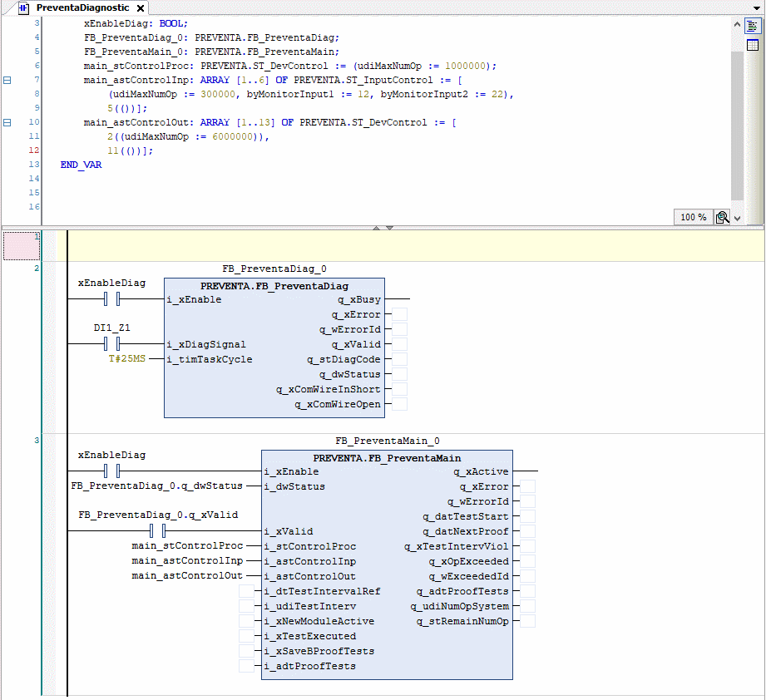Select FB_PreventaDiag_0.q_xValid contact in network 3
This screenshot has width=766, height=700.
point(158,530)
